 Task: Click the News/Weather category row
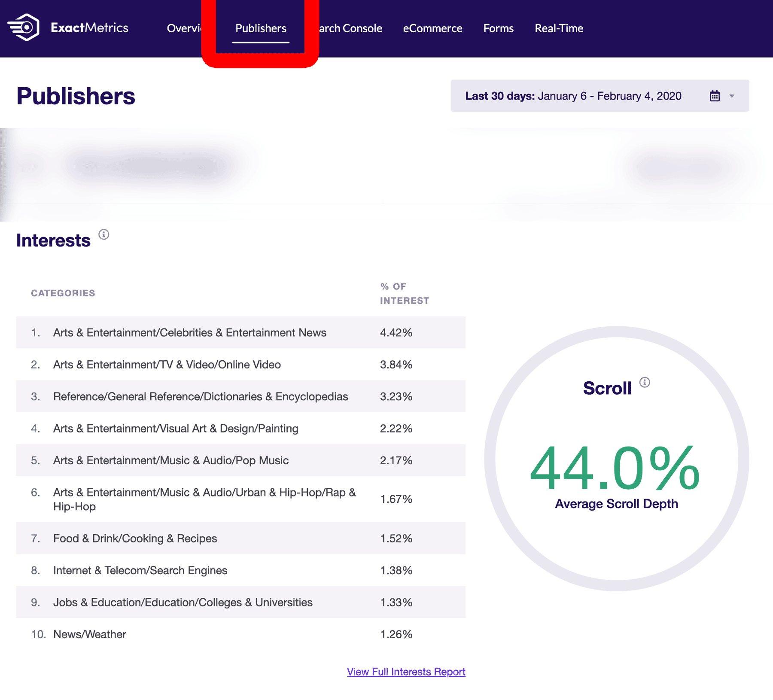[240, 634]
